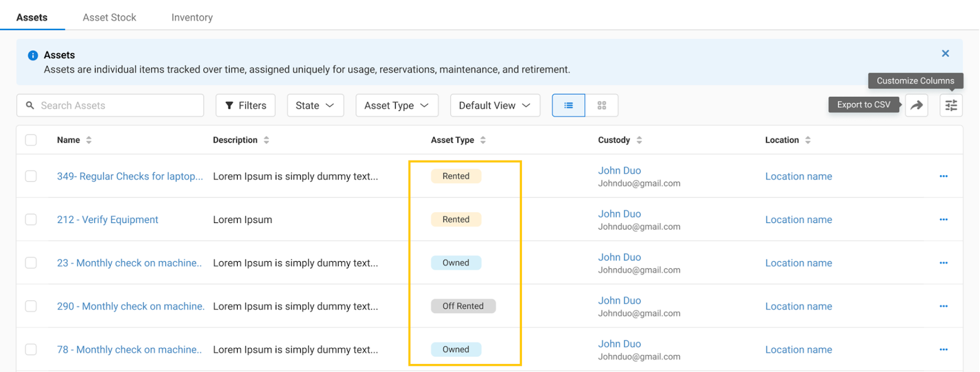
Task: Sort by Asset Type column arrows
Action: (x=483, y=140)
